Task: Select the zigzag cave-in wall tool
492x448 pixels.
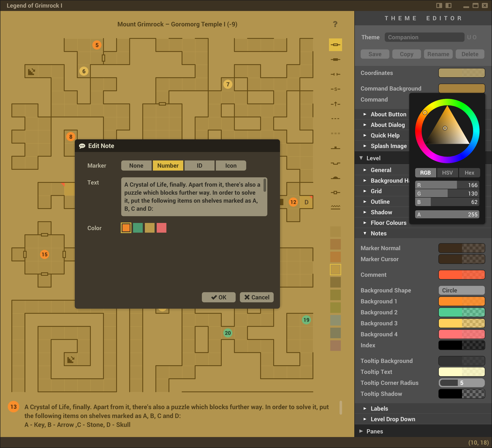Action: click(335, 207)
